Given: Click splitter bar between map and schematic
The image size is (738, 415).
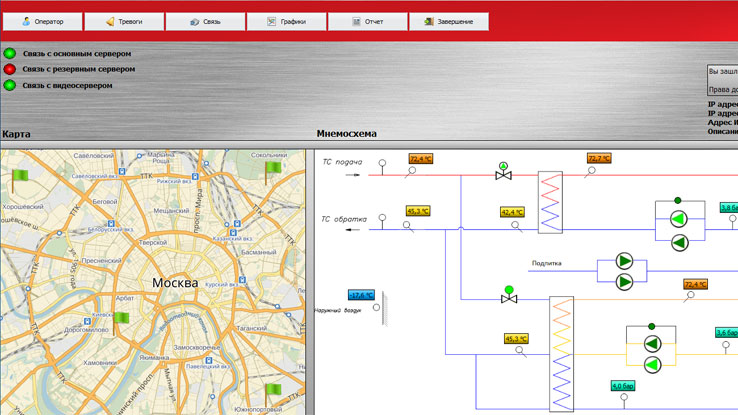Looking at the screenshot, I should 310,282.
